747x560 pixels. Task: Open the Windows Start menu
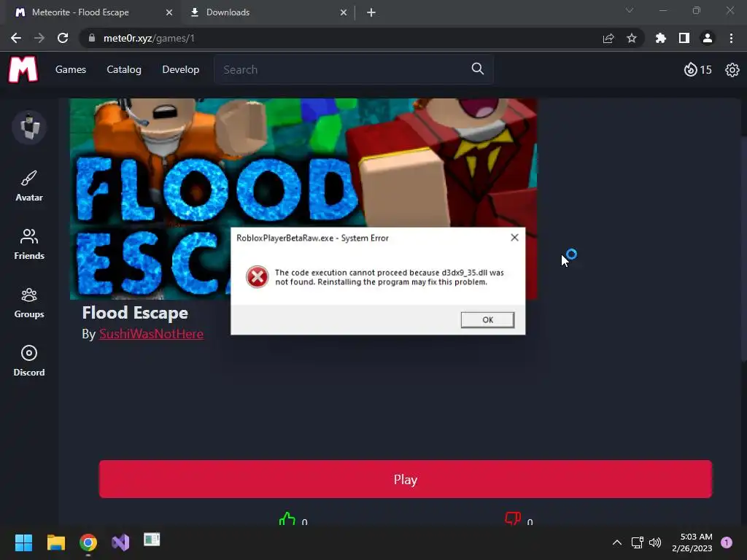tap(23, 542)
